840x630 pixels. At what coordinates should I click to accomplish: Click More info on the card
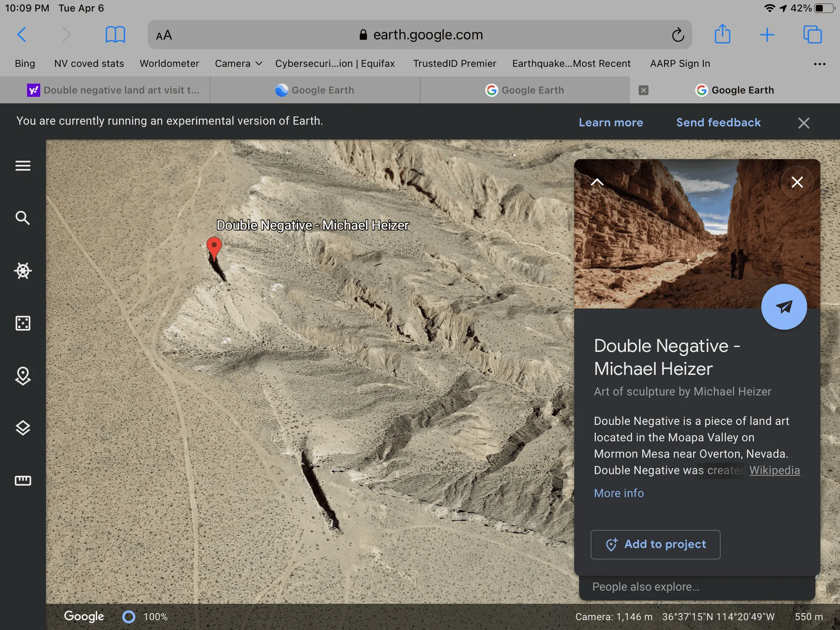pos(619,493)
